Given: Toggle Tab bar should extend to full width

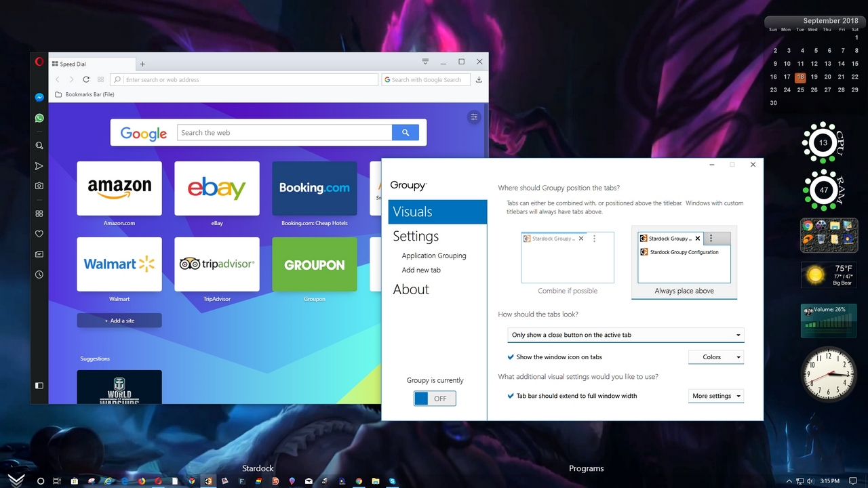Looking at the screenshot, I should tap(572, 396).
